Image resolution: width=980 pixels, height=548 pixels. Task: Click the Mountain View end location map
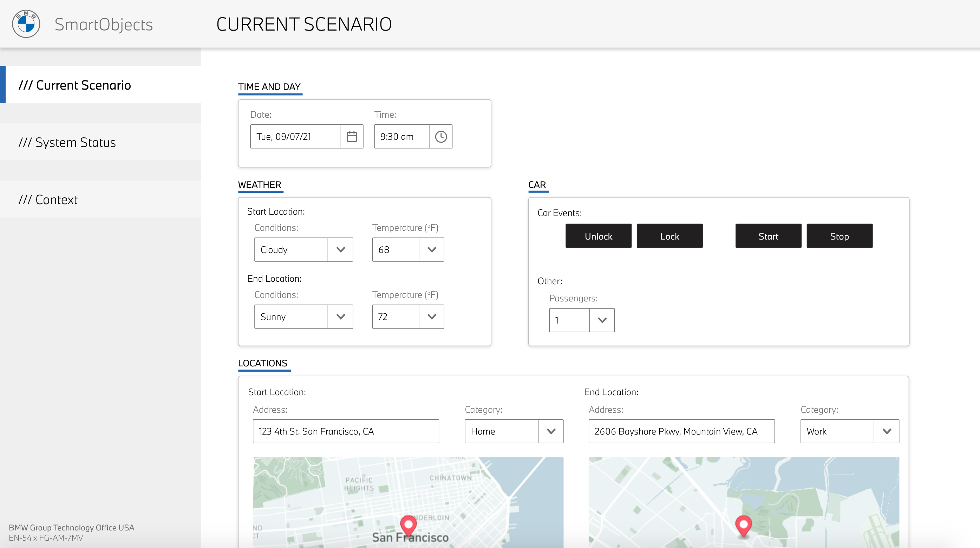coord(744,502)
